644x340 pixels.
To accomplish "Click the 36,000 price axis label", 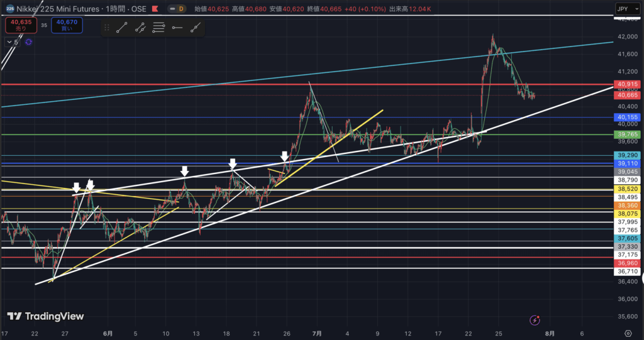I will pyautogui.click(x=627, y=299).
